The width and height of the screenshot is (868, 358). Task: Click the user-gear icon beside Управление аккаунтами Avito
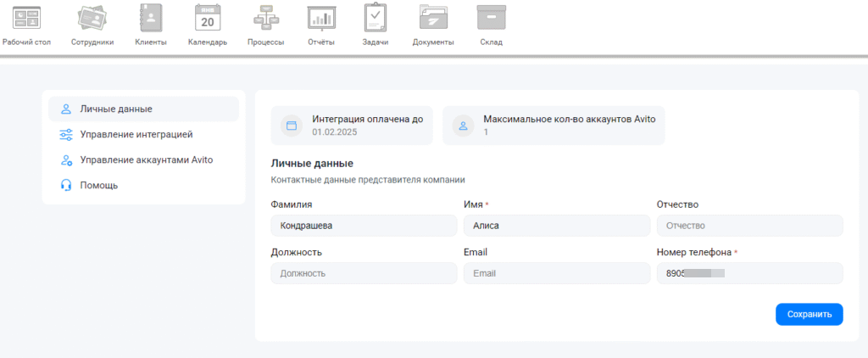point(66,160)
